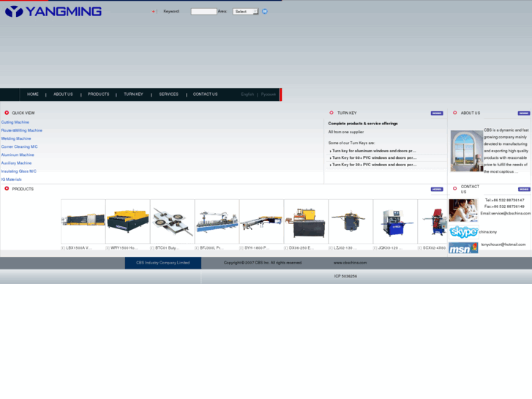532x399 pixels.
Task: Click the About Us window photo
Action: pyautogui.click(x=467, y=151)
